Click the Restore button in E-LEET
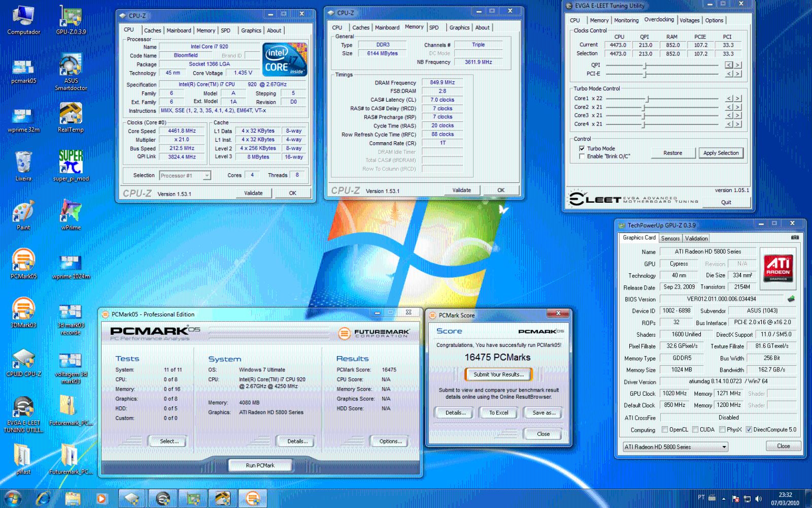This screenshot has width=812, height=508. [x=673, y=153]
